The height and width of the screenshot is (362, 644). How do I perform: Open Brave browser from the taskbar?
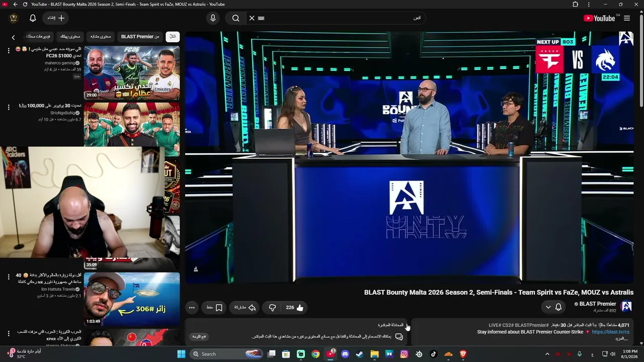tap(463, 354)
